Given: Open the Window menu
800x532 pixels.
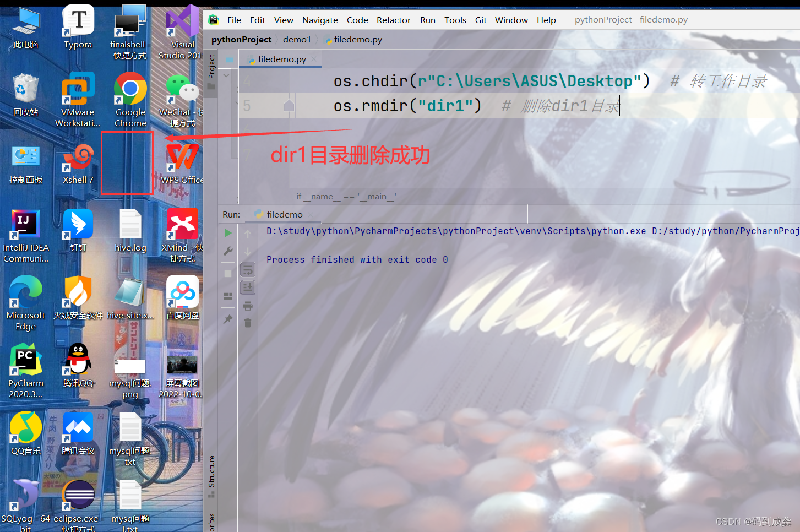Looking at the screenshot, I should 511,20.
